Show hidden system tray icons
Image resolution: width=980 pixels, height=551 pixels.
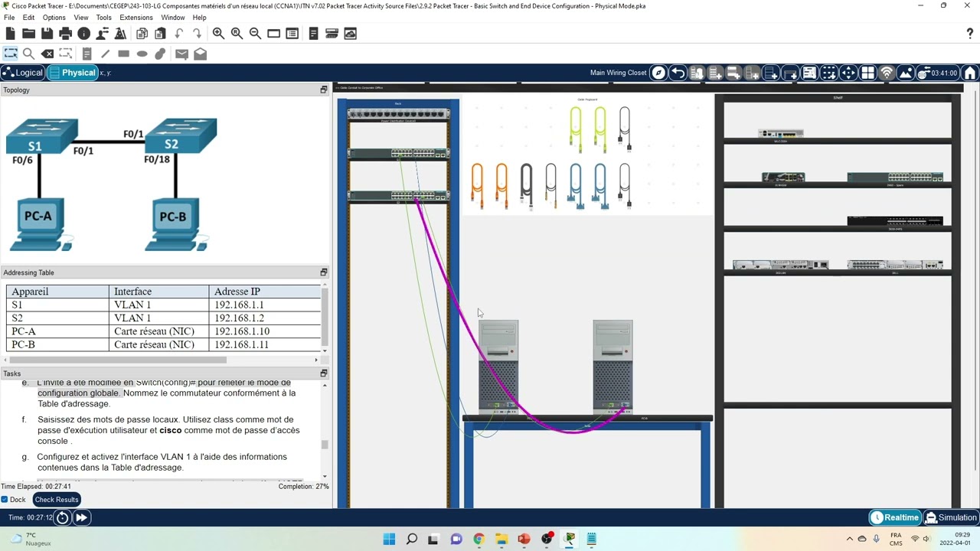pyautogui.click(x=850, y=539)
